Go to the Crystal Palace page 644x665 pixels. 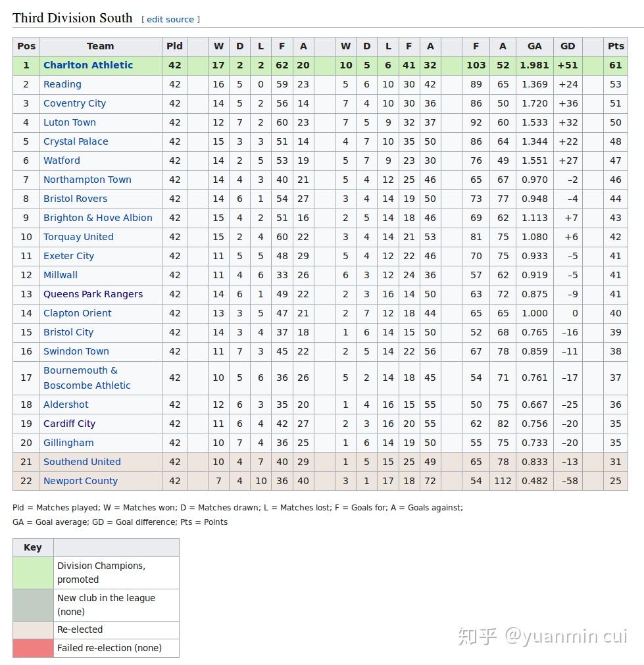[76, 141]
